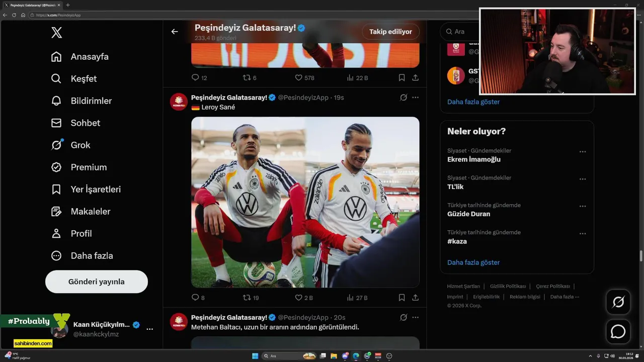Bookmark the Leroy Sané post

point(401,298)
